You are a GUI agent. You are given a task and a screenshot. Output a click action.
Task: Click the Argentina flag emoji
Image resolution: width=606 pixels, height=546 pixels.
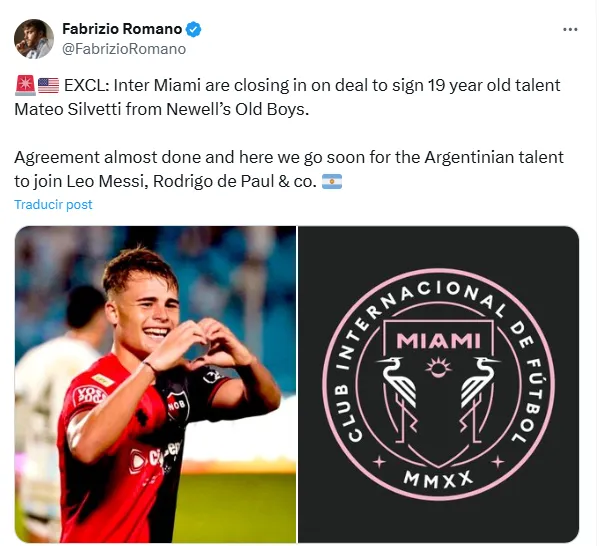[332, 182]
